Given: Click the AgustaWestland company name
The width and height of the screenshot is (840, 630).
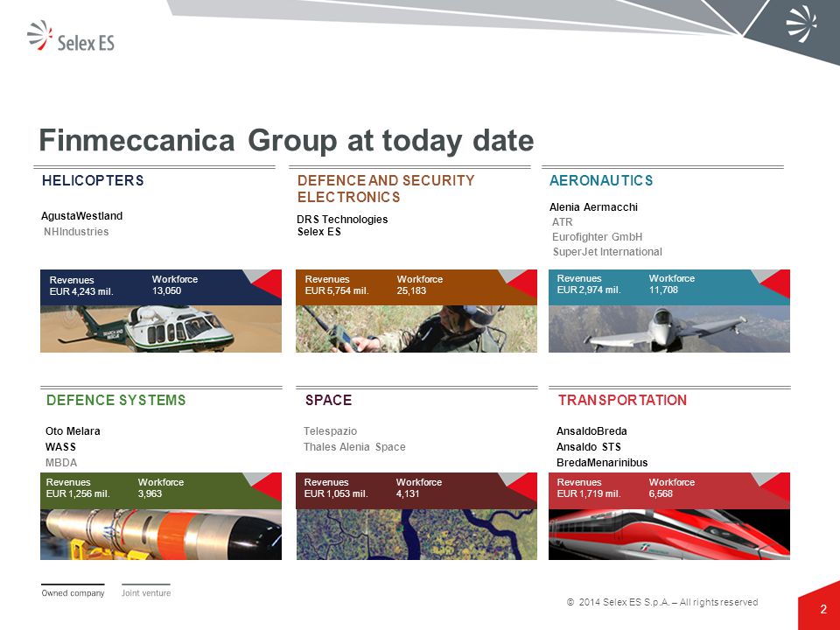Looking at the screenshot, I should (82, 216).
